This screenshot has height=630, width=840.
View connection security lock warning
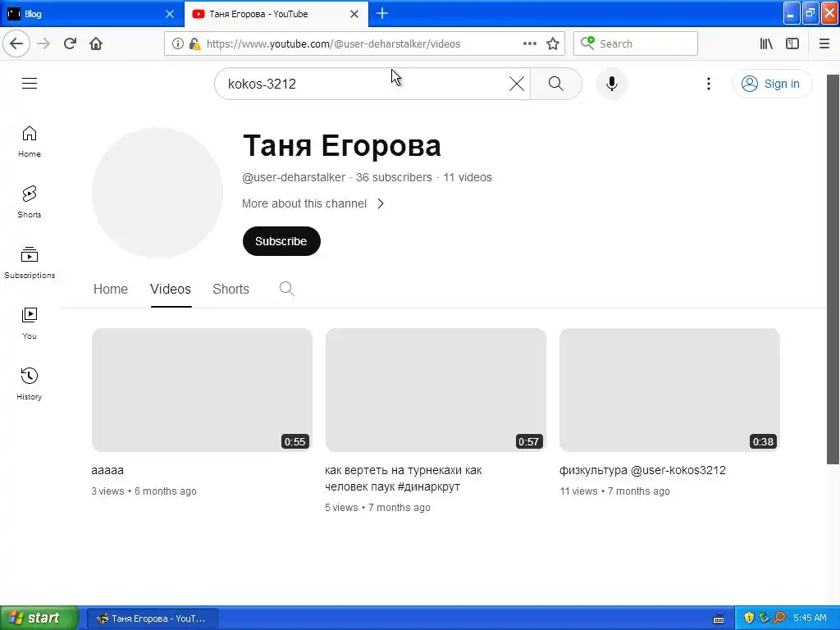tap(194, 43)
